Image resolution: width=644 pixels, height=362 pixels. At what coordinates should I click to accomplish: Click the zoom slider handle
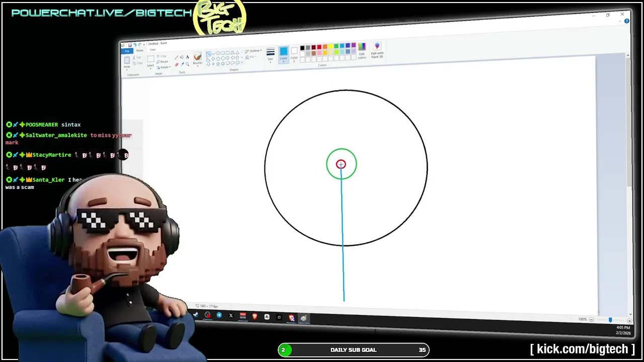pyautogui.click(x=610, y=320)
